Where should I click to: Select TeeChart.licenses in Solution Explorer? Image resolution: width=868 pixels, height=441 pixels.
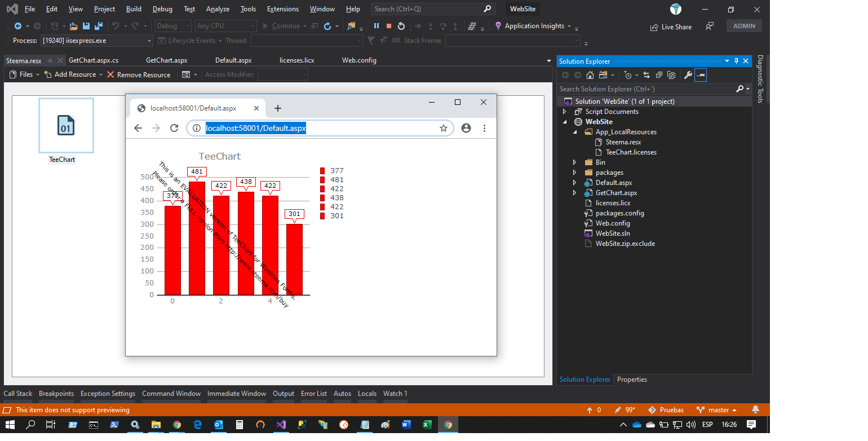pyautogui.click(x=631, y=152)
